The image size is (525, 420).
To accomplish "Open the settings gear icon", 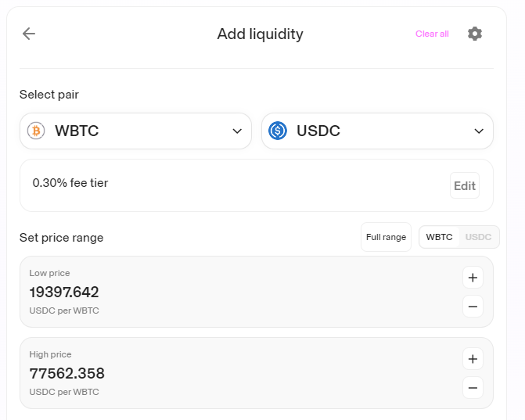I will click(x=474, y=34).
